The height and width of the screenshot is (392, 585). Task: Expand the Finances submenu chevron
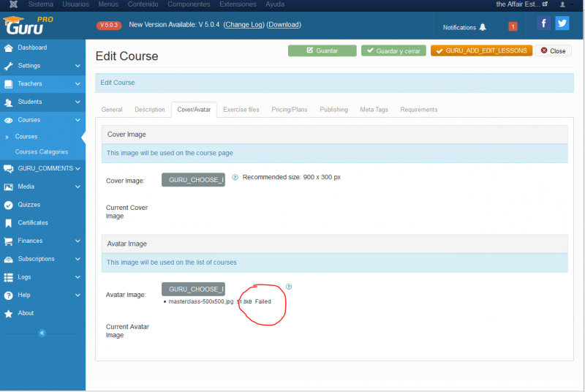tap(78, 241)
